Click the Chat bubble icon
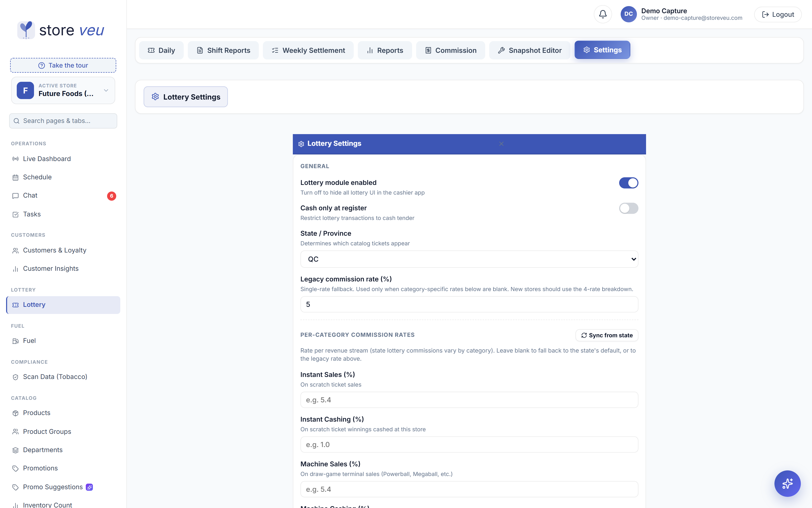 (x=15, y=196)
